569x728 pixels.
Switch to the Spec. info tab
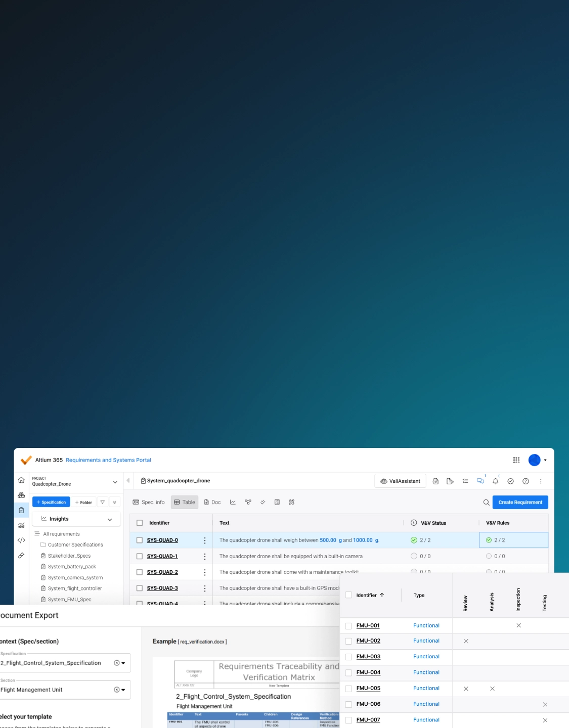[x=149, y=503]
